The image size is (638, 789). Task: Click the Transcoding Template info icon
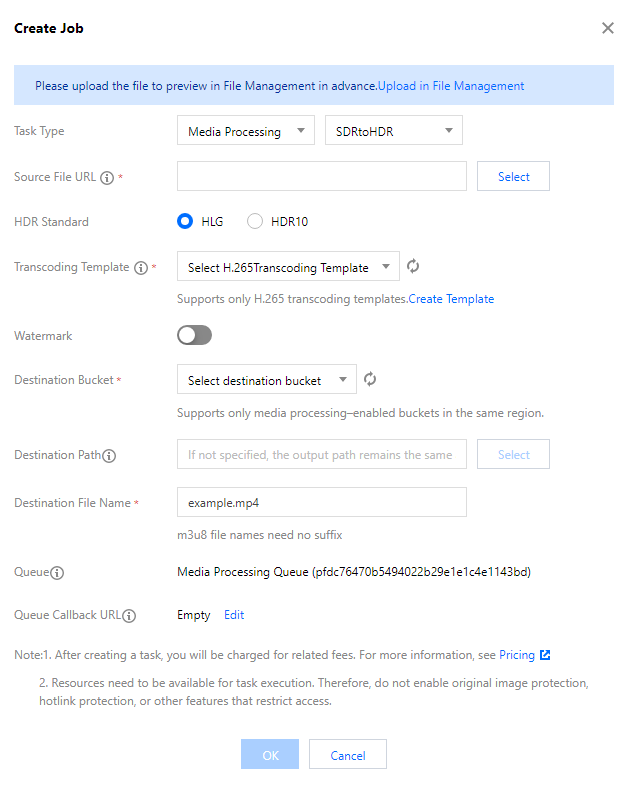[x=141, y=268]
